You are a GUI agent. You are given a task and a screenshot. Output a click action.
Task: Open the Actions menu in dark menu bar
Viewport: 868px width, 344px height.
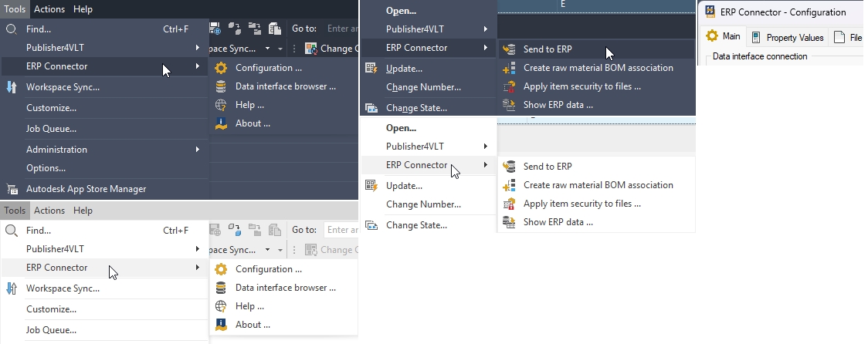coord(49,9)
